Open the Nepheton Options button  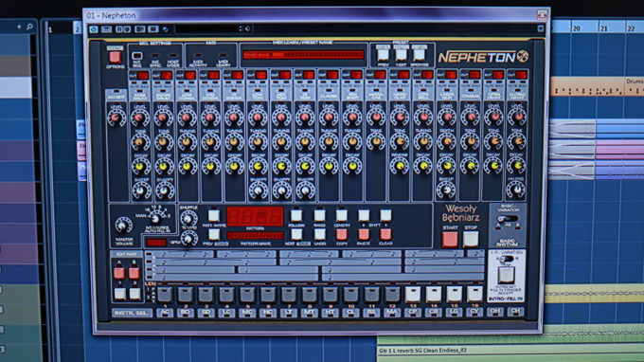pos(115,57)
